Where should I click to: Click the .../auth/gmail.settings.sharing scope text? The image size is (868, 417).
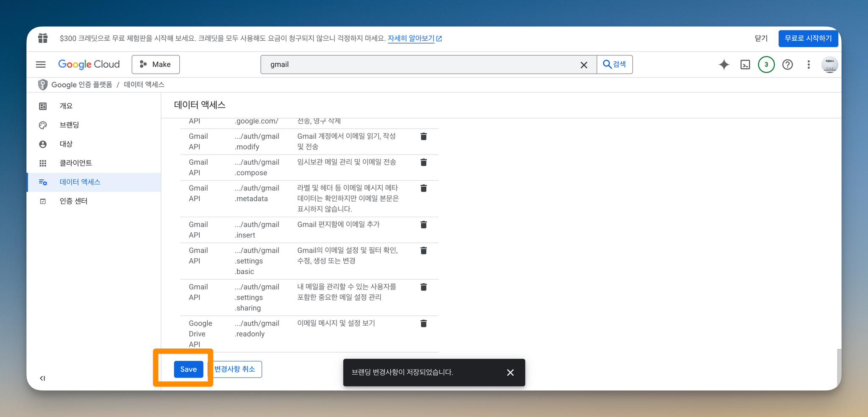click(257, 297)
